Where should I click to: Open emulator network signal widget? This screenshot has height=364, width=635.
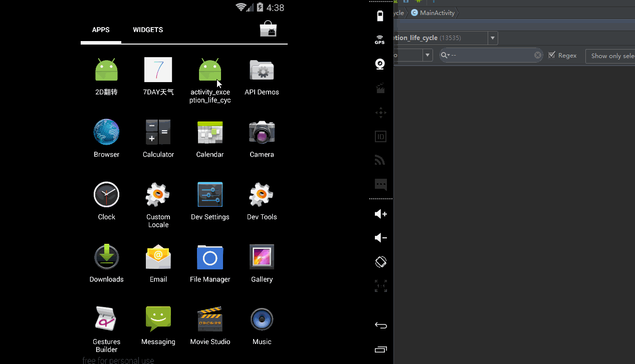click(380, 160)
